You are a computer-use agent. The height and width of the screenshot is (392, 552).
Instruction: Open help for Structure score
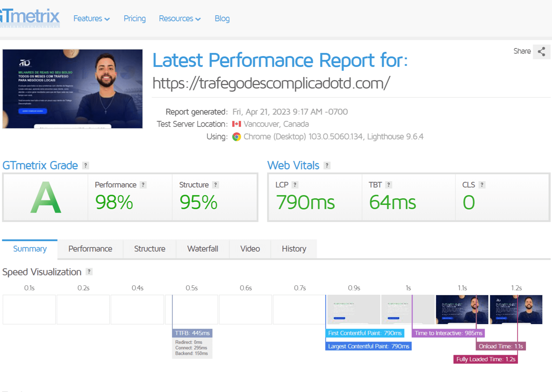[215, 185]
